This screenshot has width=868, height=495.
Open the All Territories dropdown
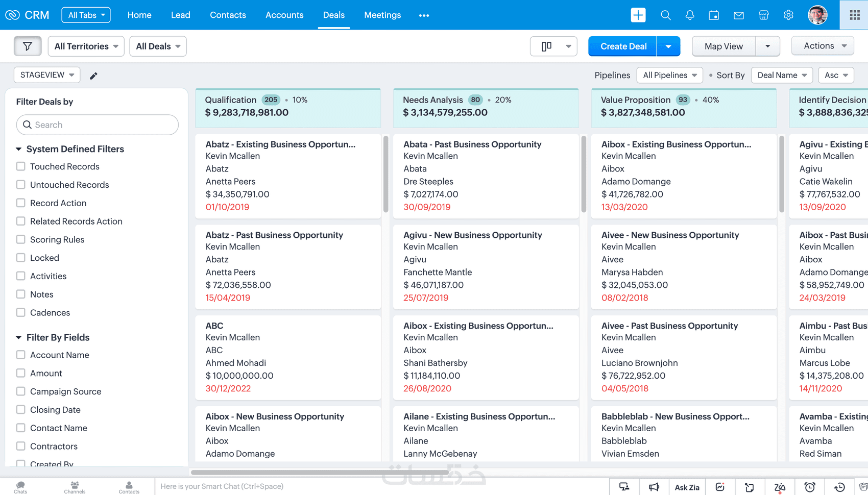point(86,46)
